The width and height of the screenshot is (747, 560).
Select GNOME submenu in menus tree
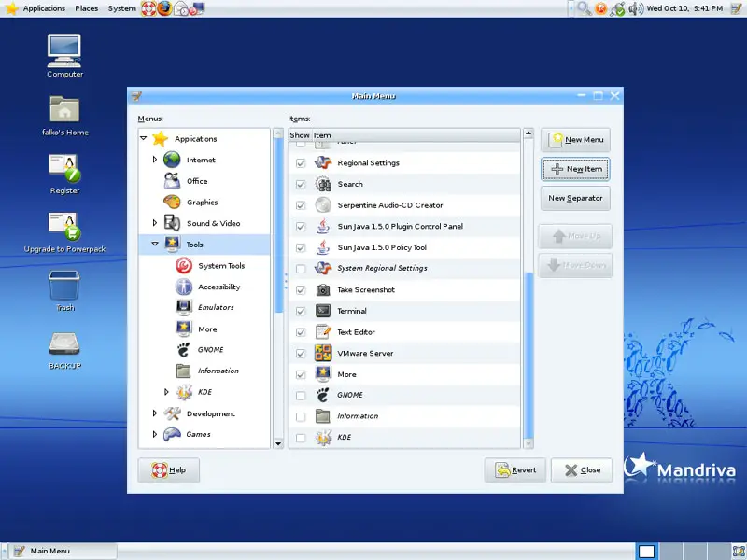tap(210, 350)
